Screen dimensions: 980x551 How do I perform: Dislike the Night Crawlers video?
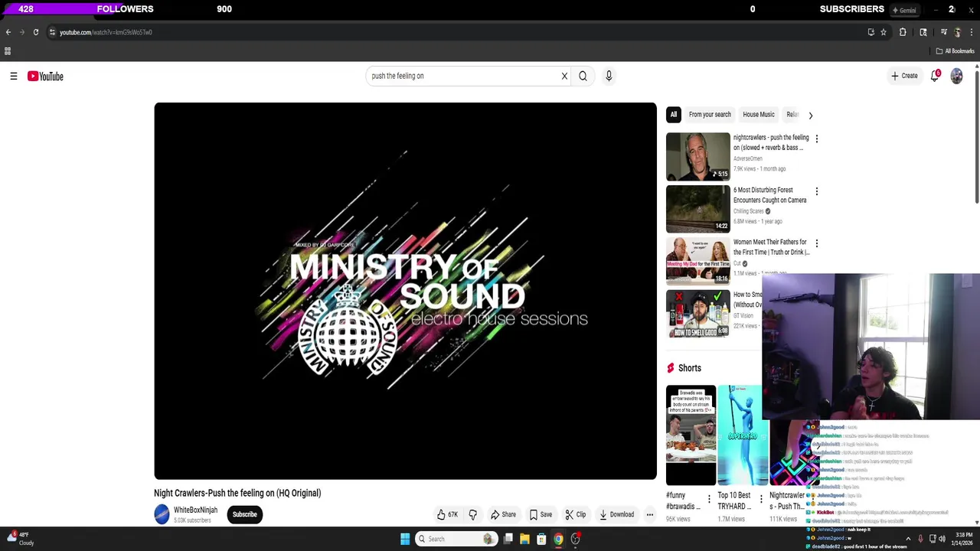(472, 514)
